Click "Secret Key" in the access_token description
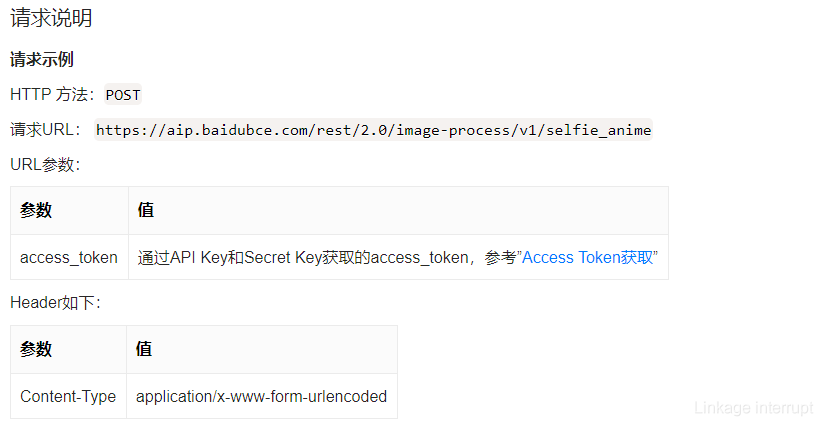 click(x=282, y=257)
